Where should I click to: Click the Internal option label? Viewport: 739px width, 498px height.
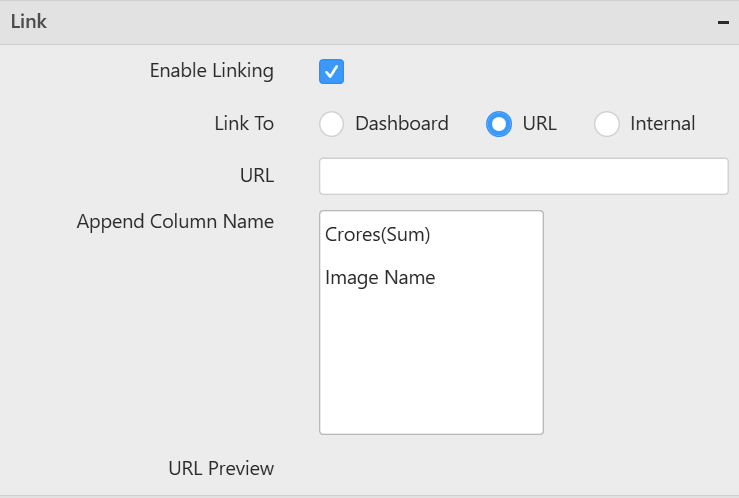[x=662, y=124]
